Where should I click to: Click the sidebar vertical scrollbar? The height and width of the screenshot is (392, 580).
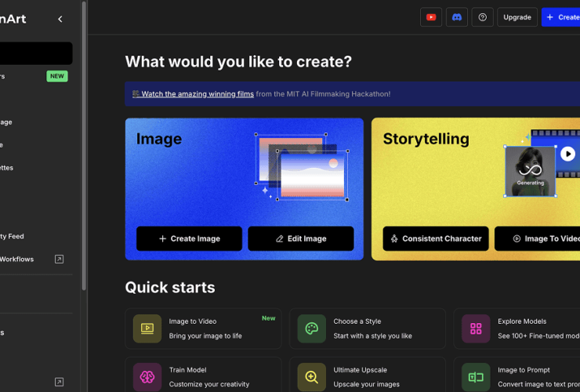[x=84, y=157]
